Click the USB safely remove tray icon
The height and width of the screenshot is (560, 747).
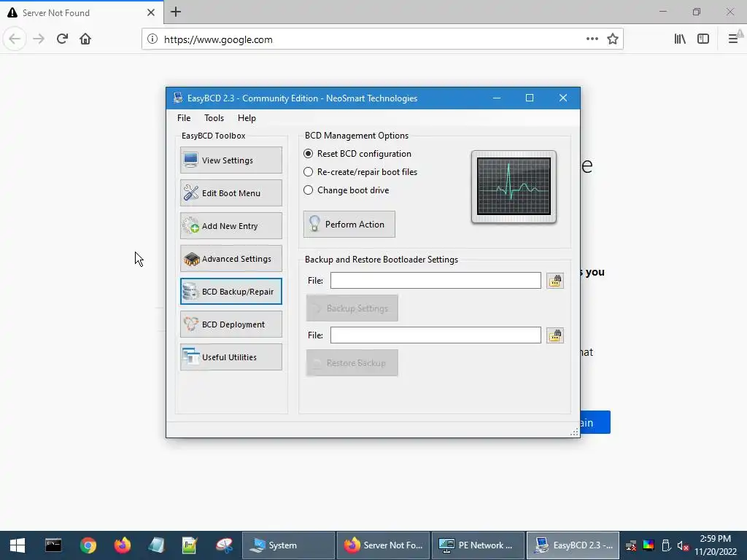(x=666, y=545)
